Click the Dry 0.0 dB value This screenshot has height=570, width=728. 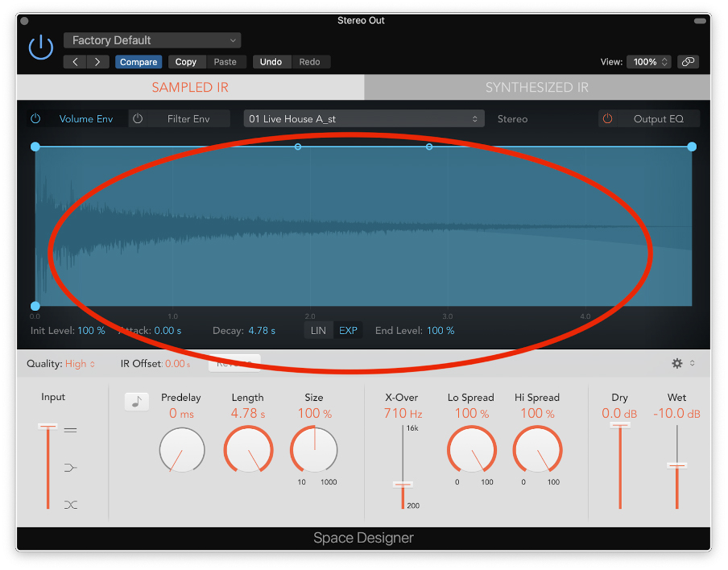click(619, 413)
